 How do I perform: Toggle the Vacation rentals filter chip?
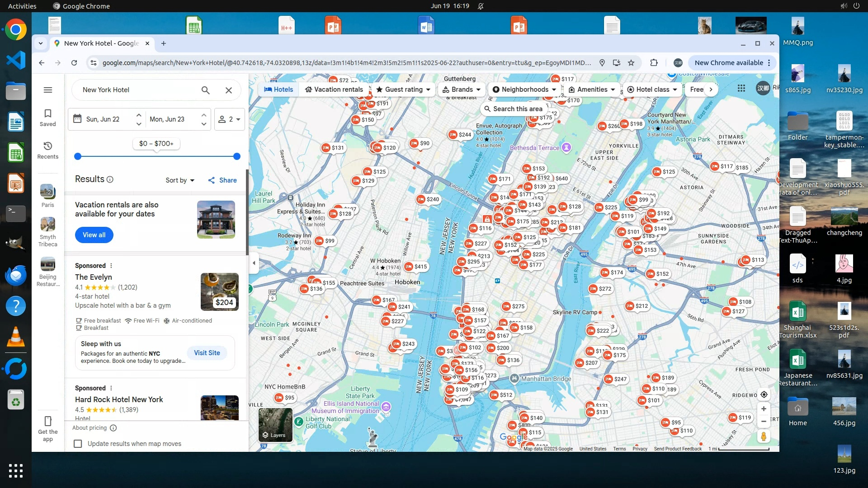(x=334, y=89)
